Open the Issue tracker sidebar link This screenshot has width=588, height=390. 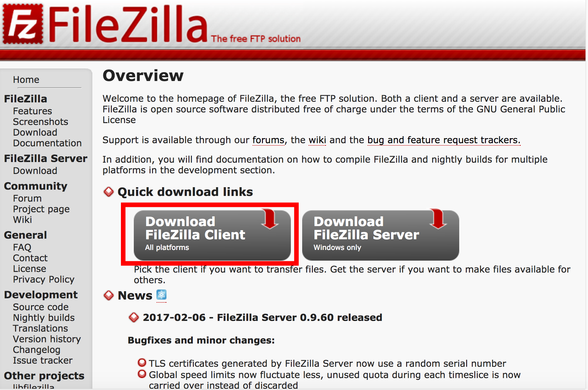[x=43, y=360]
